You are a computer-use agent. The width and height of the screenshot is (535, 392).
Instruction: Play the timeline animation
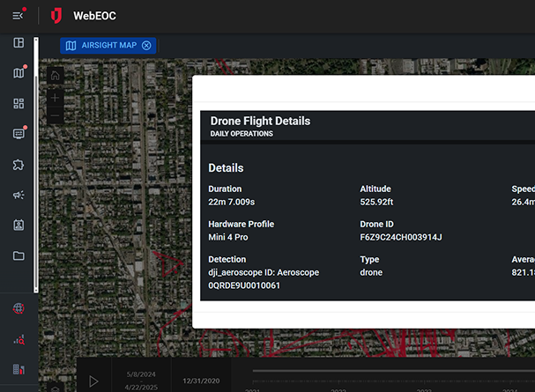point(93,381)
